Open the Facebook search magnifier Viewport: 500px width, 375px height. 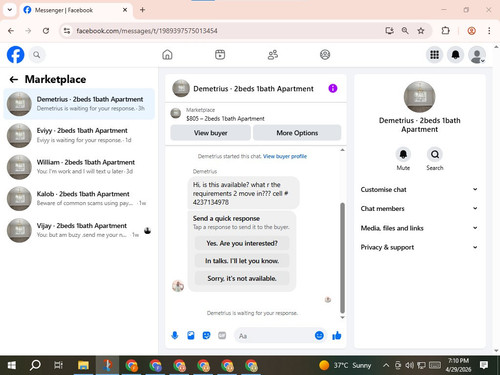pos(37,55)
